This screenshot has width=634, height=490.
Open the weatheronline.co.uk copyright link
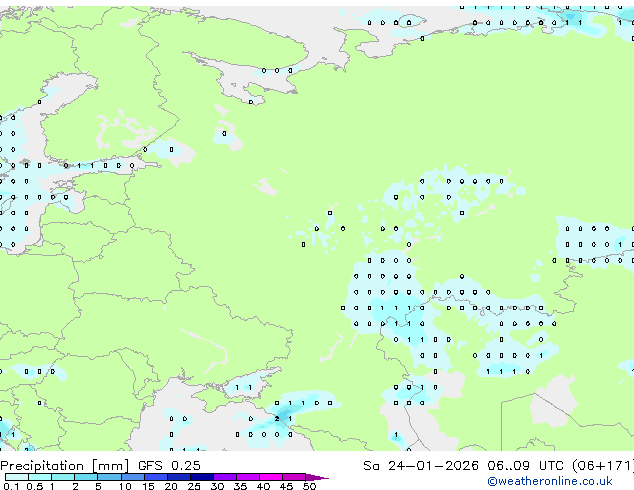(550, 481)
